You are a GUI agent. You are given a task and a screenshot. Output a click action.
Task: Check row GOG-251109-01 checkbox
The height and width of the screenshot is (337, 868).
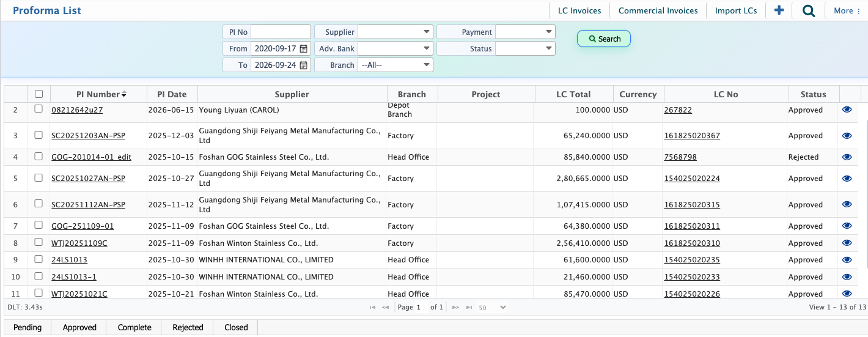[x=39, y=225]
